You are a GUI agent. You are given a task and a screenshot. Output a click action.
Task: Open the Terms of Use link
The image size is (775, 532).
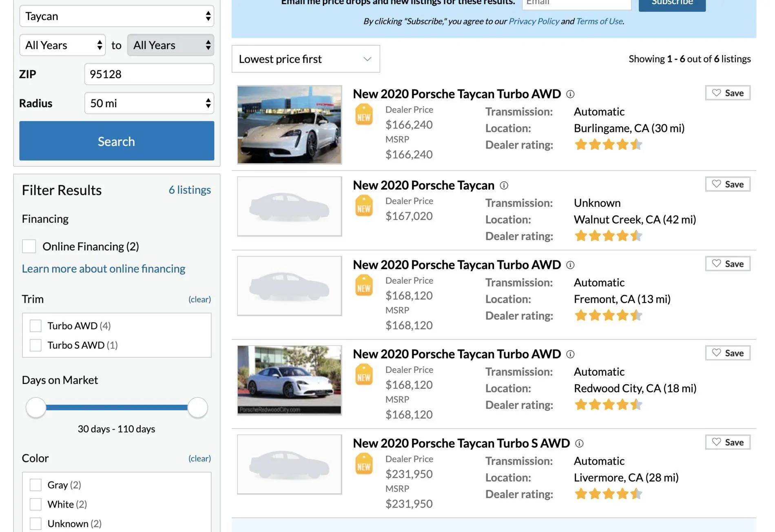[599, 21]
